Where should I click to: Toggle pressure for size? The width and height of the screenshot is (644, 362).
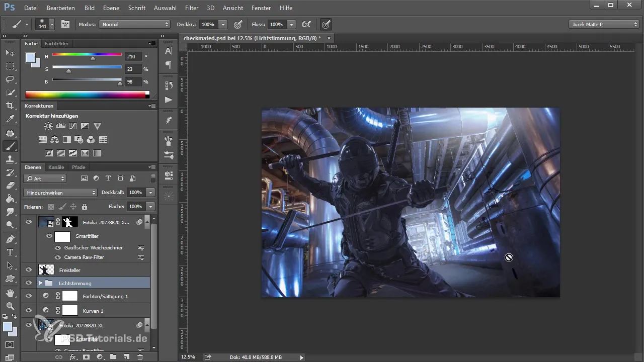pyautogui.click(x=326, y=24)
